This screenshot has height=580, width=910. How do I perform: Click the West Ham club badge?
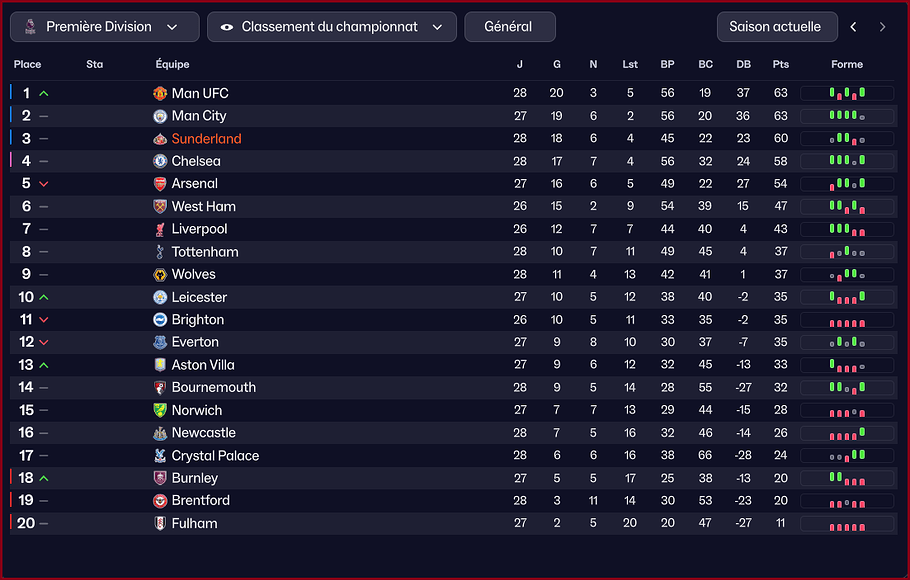click(159, 207)
